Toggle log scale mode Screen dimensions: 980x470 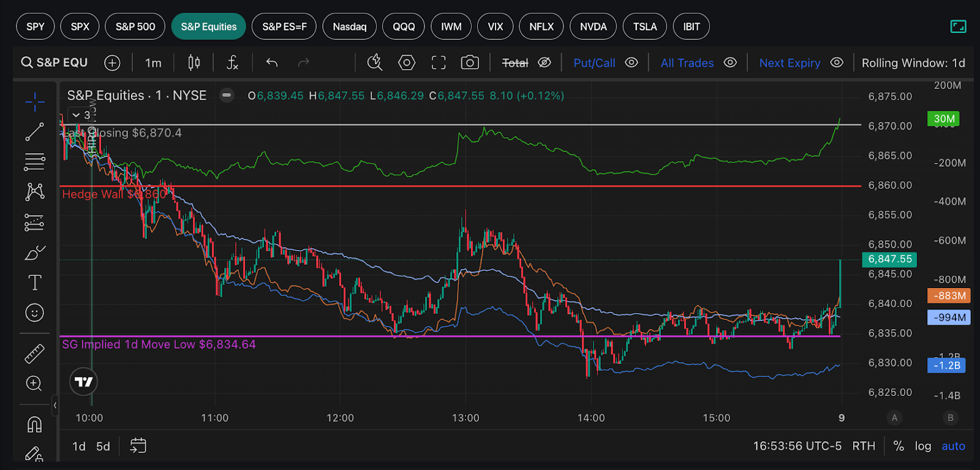coord(923,446)
